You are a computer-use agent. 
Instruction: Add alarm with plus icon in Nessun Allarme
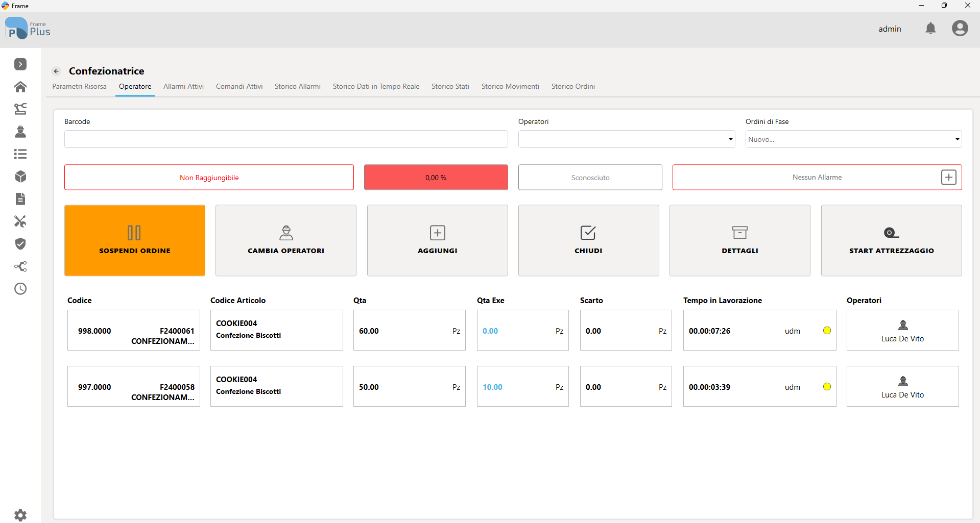949,177
